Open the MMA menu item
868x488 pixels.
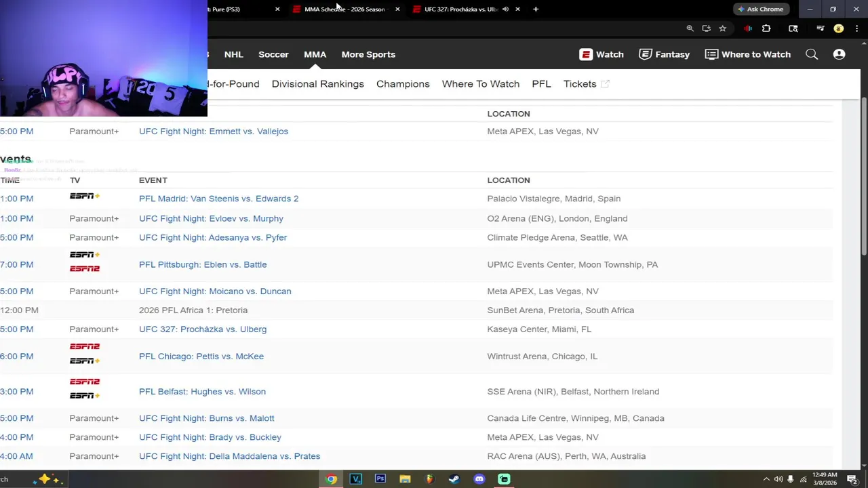click(315, 54)
